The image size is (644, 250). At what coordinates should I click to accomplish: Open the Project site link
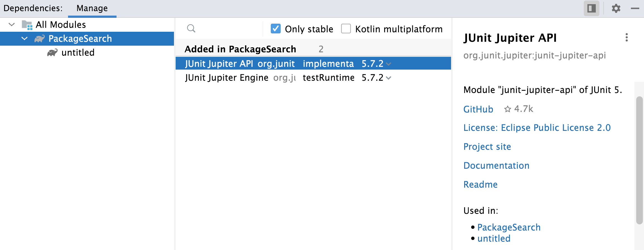tap(487, 147)
